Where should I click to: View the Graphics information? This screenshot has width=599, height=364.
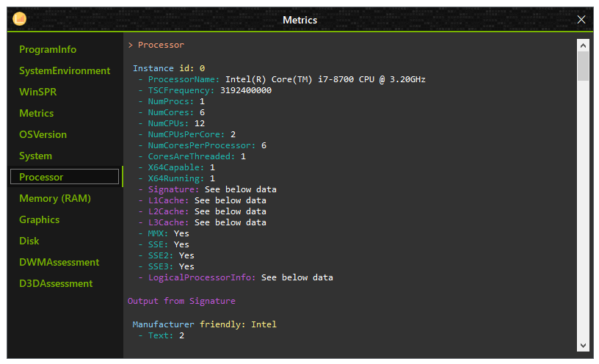tap(40, 219)
